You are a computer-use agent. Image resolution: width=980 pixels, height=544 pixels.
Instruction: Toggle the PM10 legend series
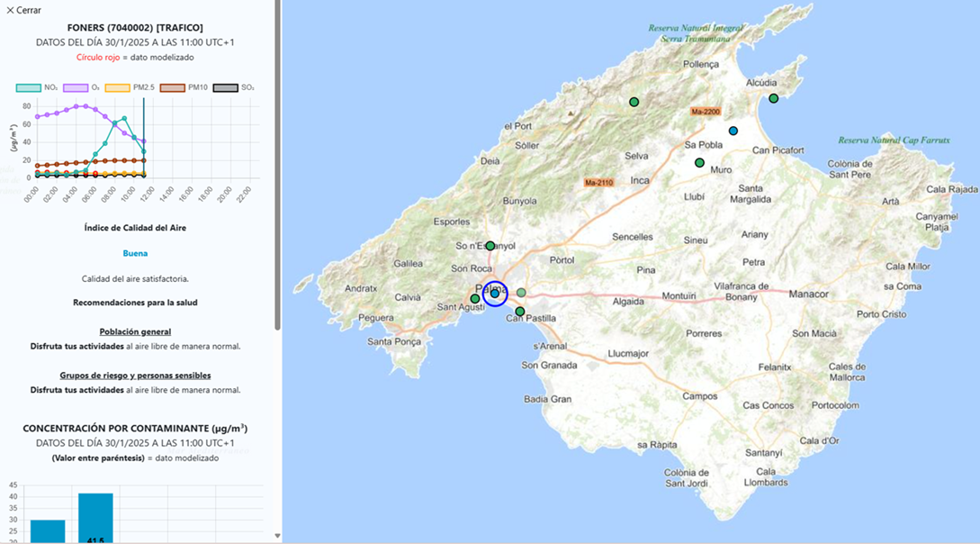click(x=184, y=87)
